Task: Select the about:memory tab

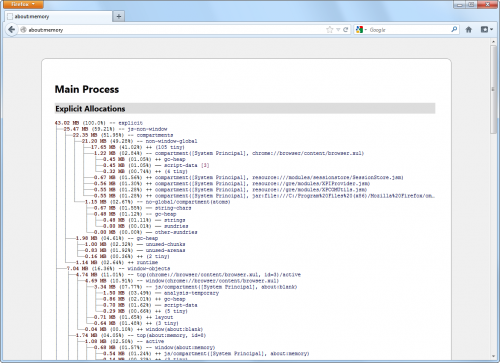Action: (58, 16)
